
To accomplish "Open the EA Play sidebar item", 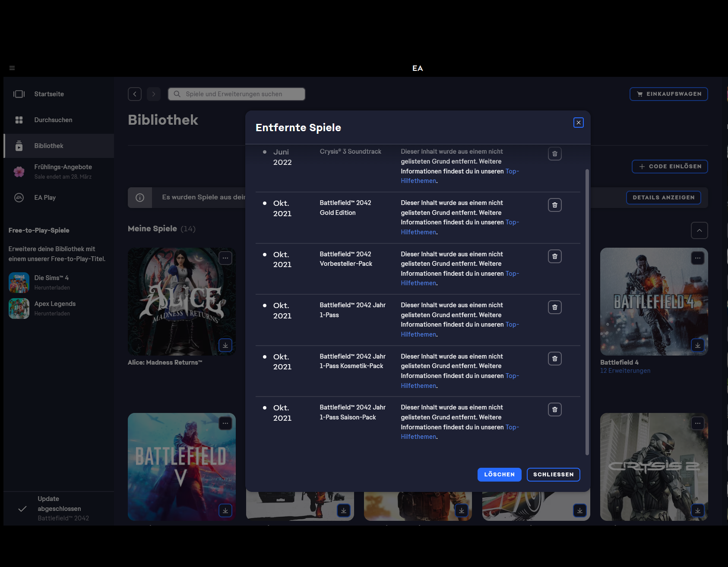I will point(45,198).
